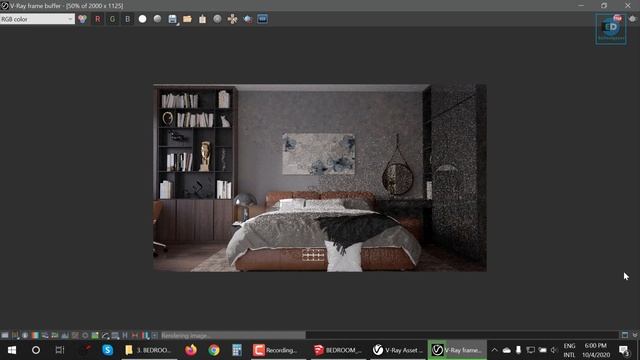This screenshot has height=360, width=640.
Task: Click the Region render teapot icon
Action: click(x=247, y=19)
